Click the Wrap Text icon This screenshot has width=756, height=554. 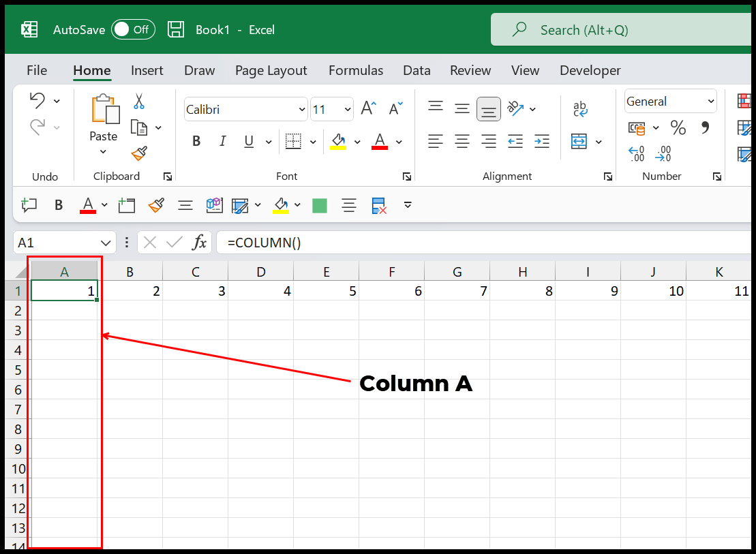tap(580, 109)
